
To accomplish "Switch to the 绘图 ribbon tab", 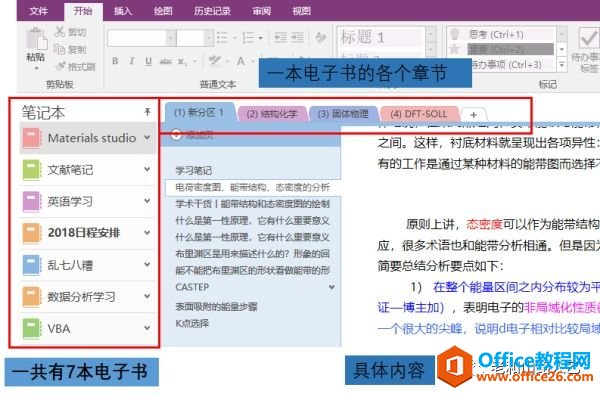I will coord(163,11).
